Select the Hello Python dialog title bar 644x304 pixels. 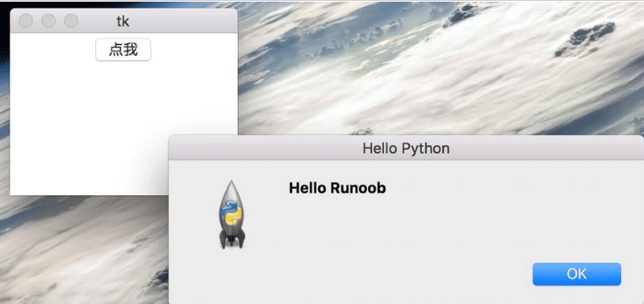click(x=406, y=148)
